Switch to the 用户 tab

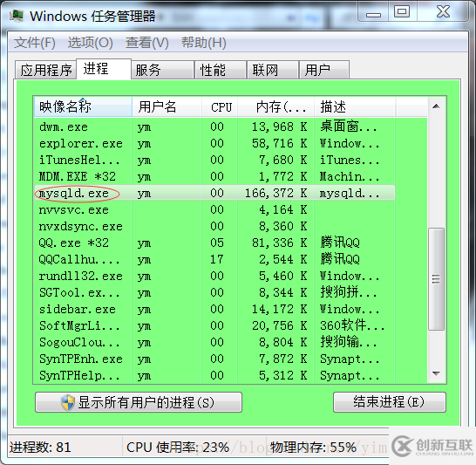[x=324, y=70]
